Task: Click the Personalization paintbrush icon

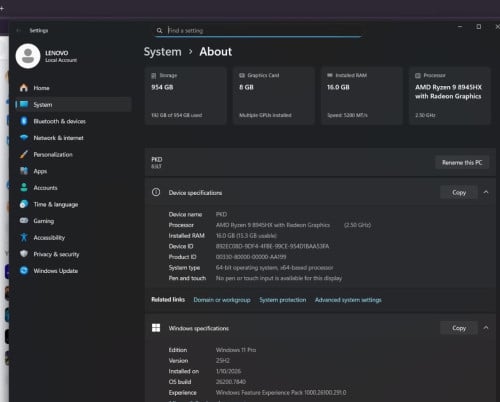Action: (24, 154)
